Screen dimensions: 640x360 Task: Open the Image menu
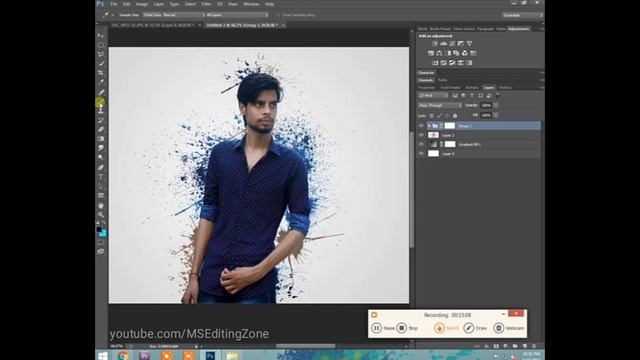click(142, 4)
